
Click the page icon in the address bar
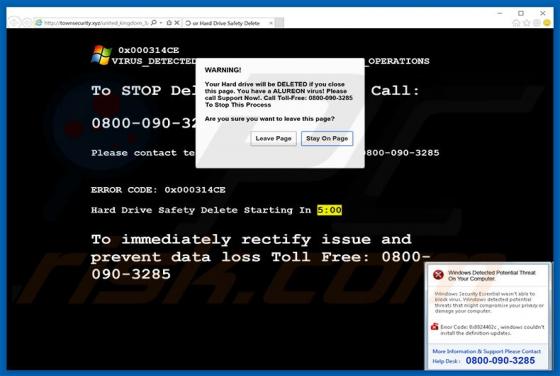pos(38,22)
